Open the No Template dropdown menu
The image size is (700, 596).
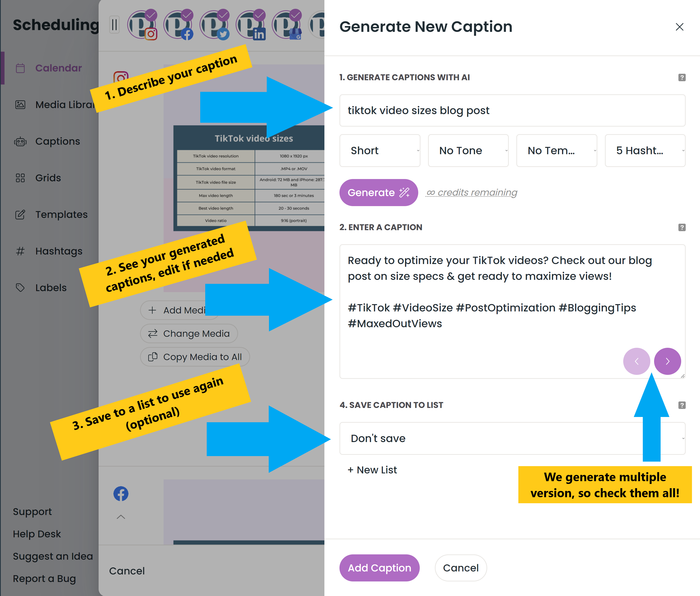point(557,150)
